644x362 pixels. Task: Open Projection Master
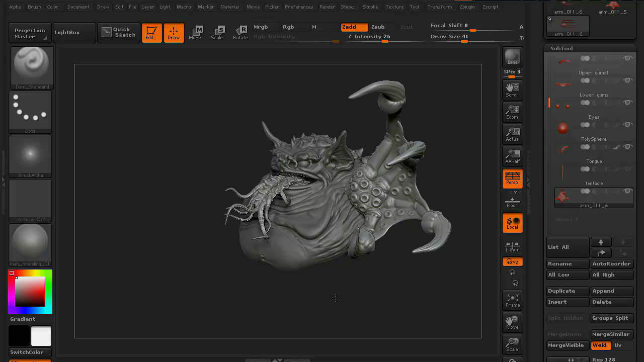[30, 33]
